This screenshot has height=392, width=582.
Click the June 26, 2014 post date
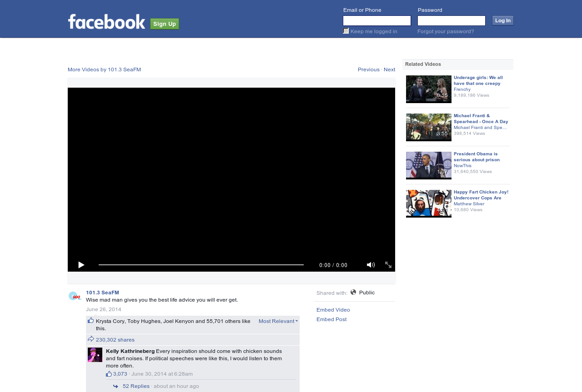point(104,309)
